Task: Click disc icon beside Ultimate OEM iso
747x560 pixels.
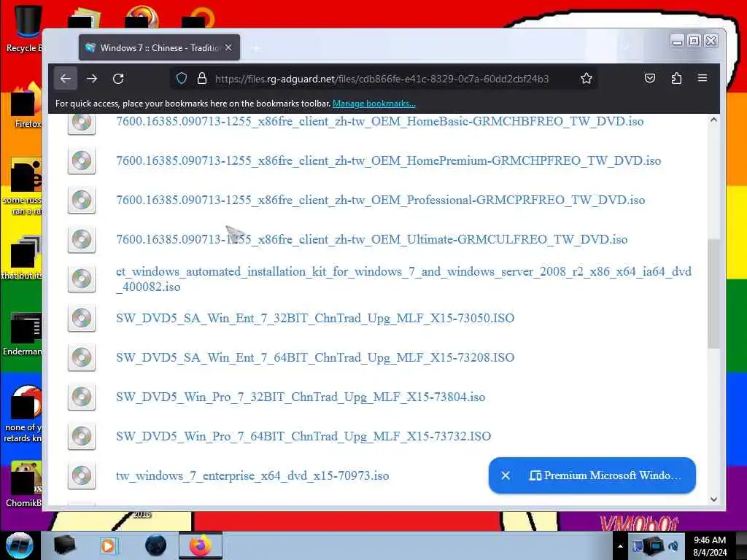Action: click(x=82, y=239)
